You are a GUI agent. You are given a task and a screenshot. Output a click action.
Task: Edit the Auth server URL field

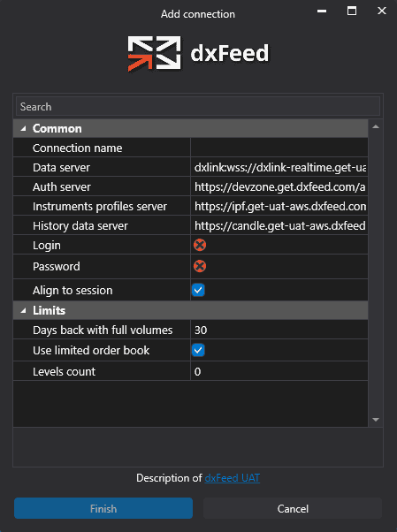pyautogui.click(x=279, y=186)
